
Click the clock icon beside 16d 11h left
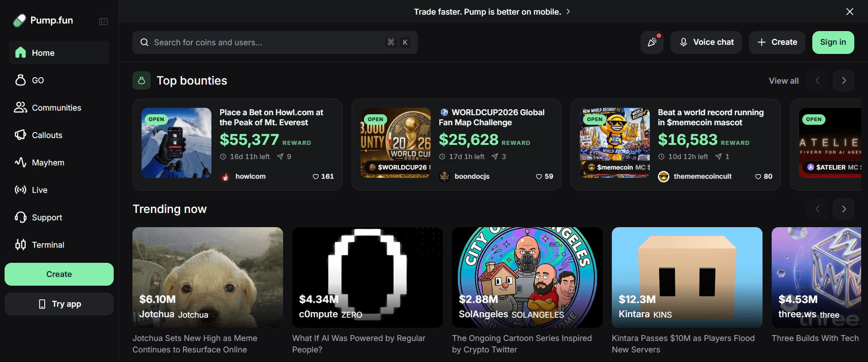click(x=223, y=157)
